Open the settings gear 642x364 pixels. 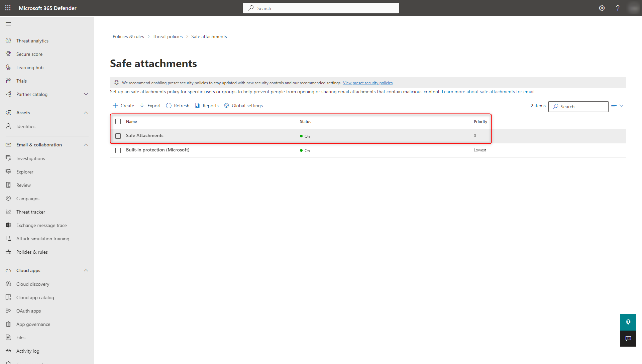coord(602,8)
